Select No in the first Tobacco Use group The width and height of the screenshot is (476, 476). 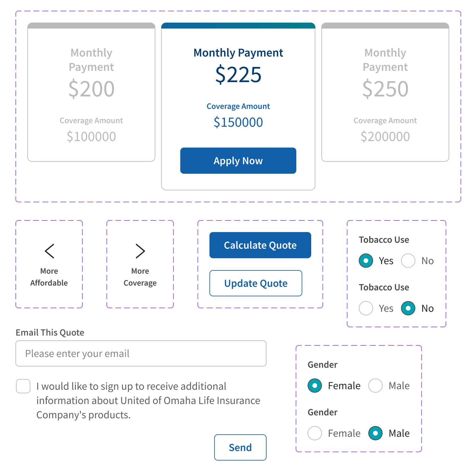coord(408,261)
